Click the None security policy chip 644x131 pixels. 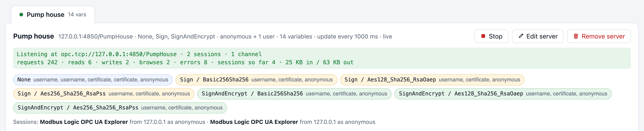(x=93, y=80)
